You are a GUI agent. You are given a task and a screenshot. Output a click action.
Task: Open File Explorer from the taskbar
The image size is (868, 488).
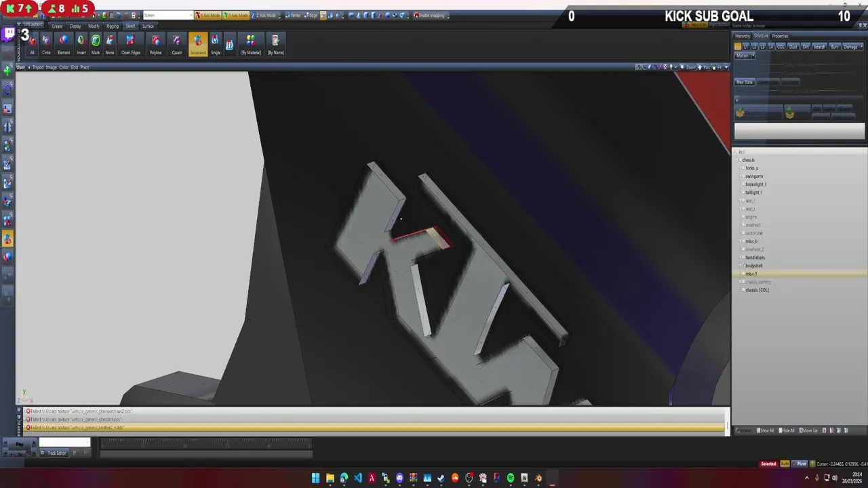click(x=330, y=478)
